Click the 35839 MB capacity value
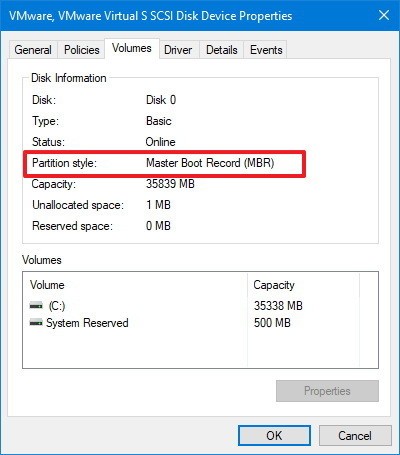This screenshot has height=455, width=400. pos(170,184)
